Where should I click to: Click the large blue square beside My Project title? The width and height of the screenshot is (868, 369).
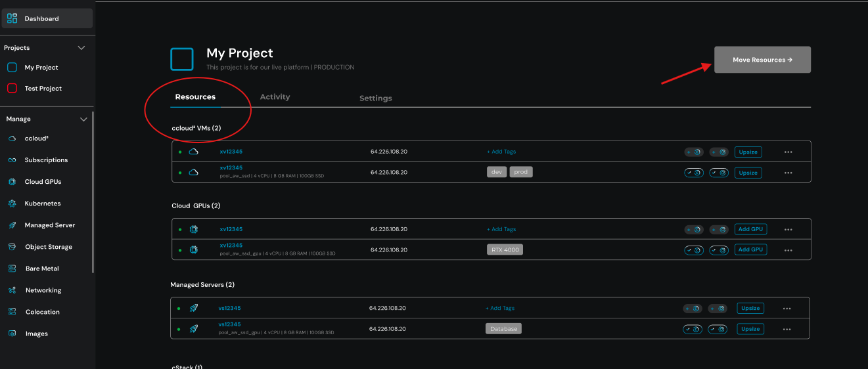(182, 59)
